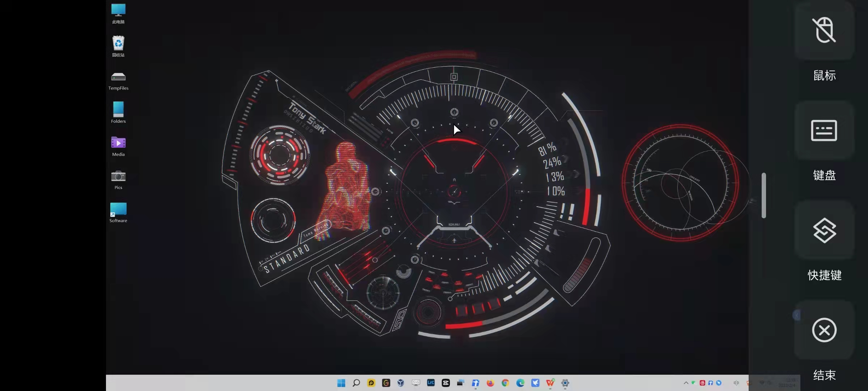Open Settings gear in the taskbar
The image size is (868, 391).
pyautogui.click(x=565, y=383)
